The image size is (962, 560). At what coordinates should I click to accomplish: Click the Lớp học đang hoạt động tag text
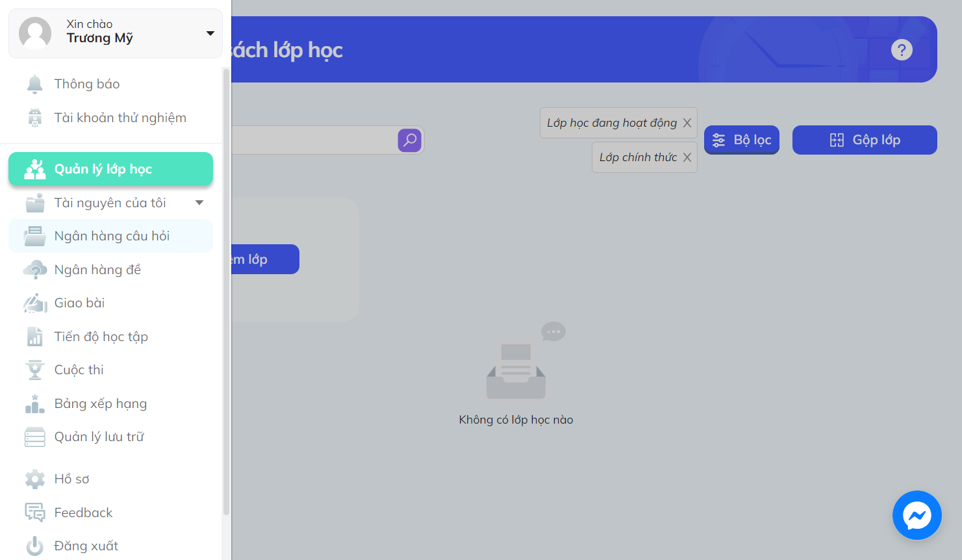[x=612, y=123]
